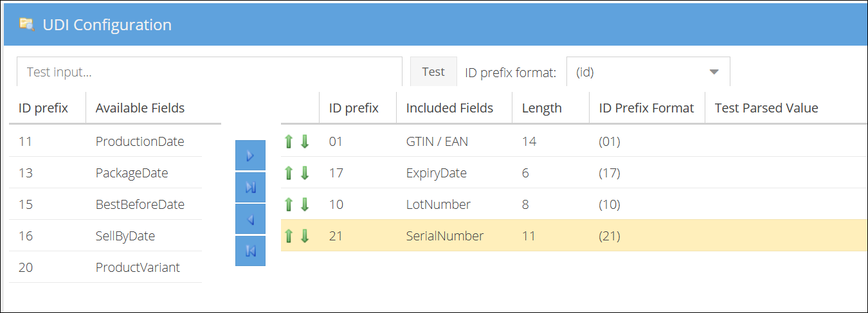Click the Test Parsed Value column header

[766, 108]
